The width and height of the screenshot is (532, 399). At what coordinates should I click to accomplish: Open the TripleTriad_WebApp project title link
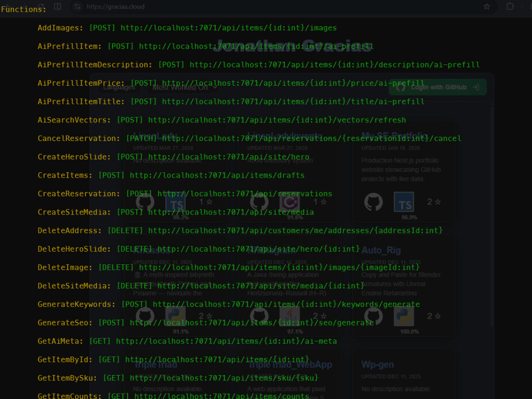click(x=290, y=365)
